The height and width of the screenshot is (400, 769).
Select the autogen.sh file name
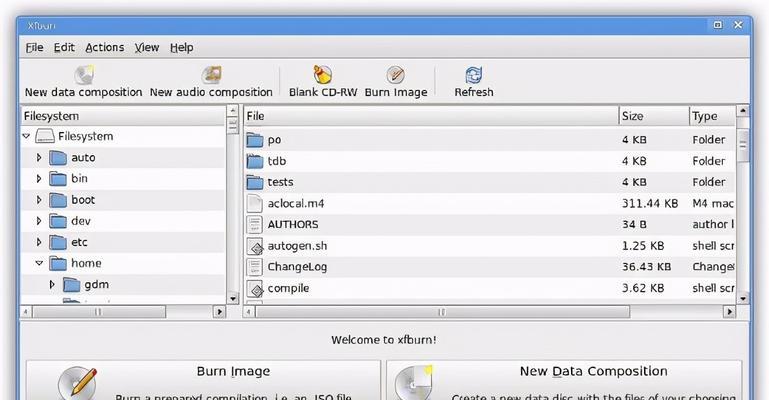(297, 246)
